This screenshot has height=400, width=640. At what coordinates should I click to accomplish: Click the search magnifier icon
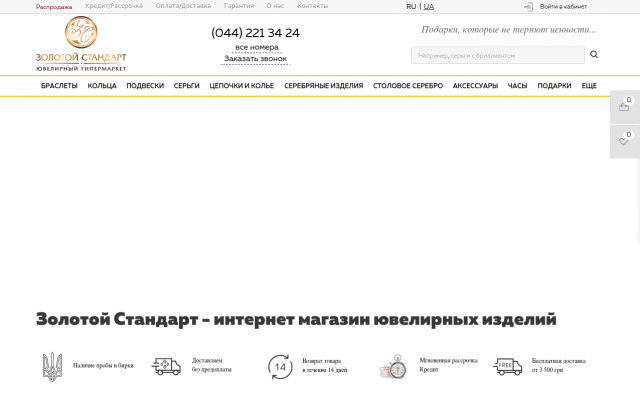[x=594, y=54]
